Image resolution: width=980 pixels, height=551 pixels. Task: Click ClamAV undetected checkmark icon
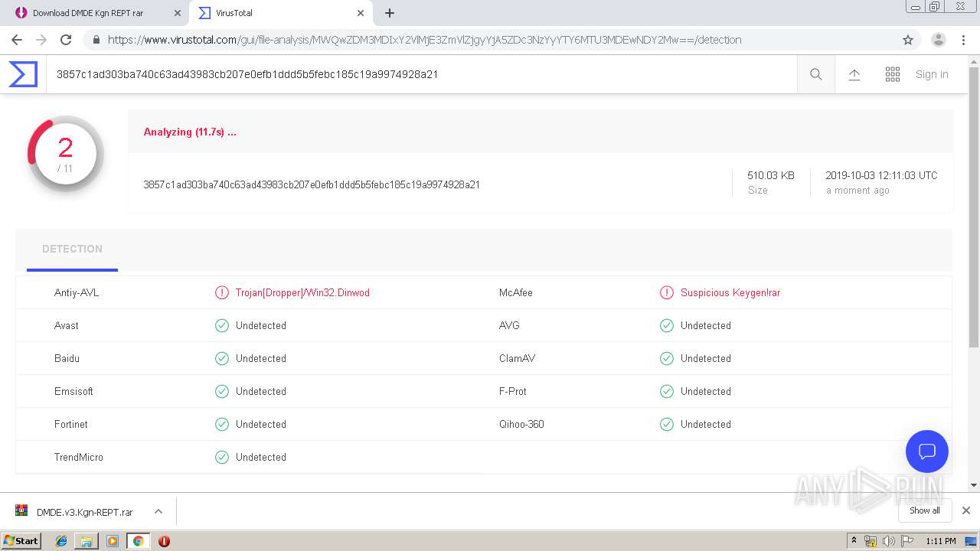pyautogui.click(x=667, y=359)
